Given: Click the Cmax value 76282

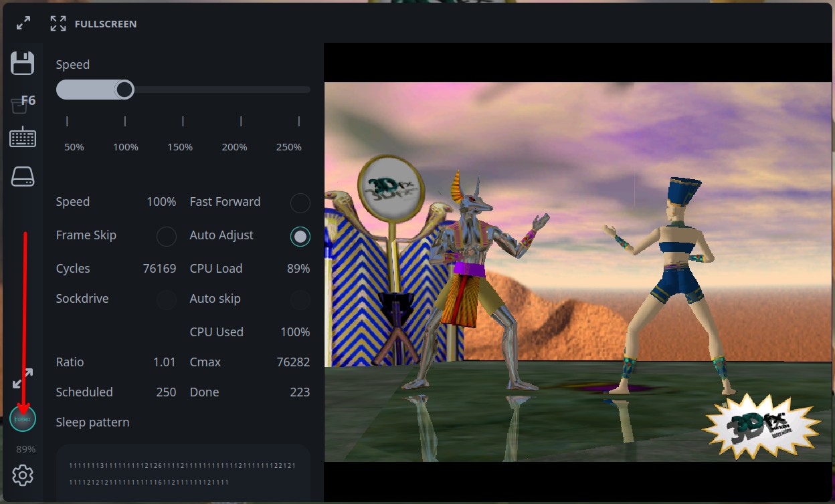Looking at the screenshot, I should (293, 362).
